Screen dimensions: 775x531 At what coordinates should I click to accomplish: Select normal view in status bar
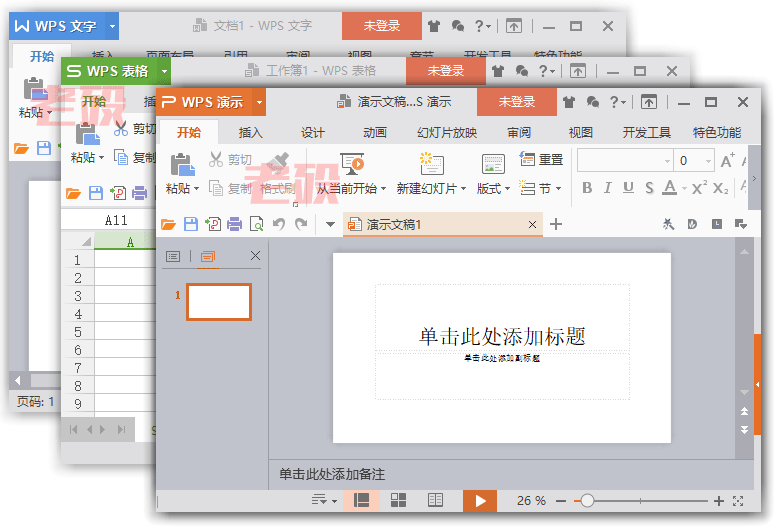click(x=362, y=501)
